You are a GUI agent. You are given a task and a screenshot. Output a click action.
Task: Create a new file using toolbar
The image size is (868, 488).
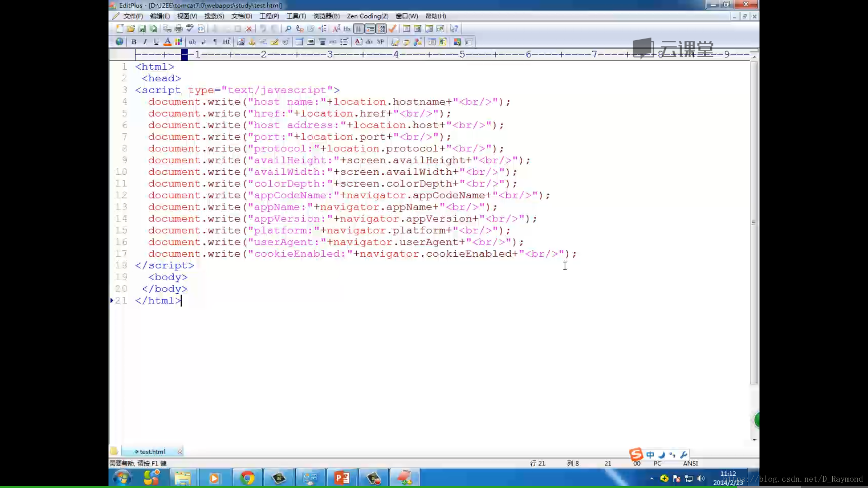click(119, 28)
